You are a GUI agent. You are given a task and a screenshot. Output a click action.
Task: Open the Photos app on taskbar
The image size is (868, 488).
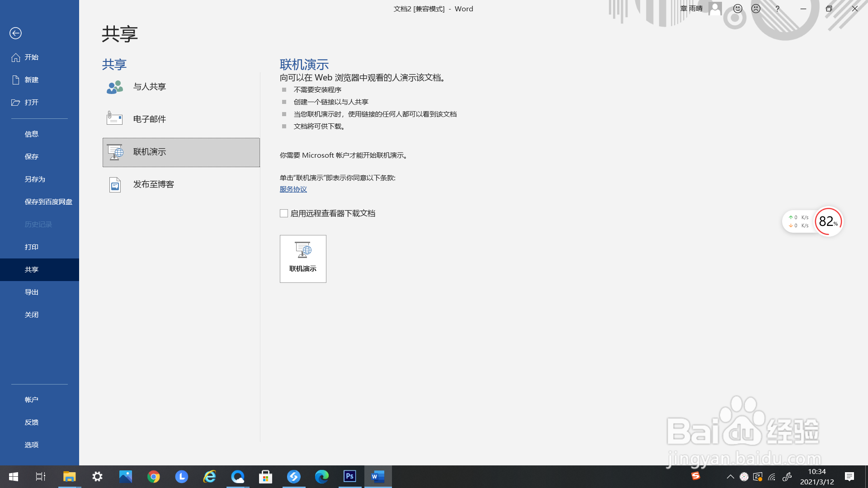(125, 477)
